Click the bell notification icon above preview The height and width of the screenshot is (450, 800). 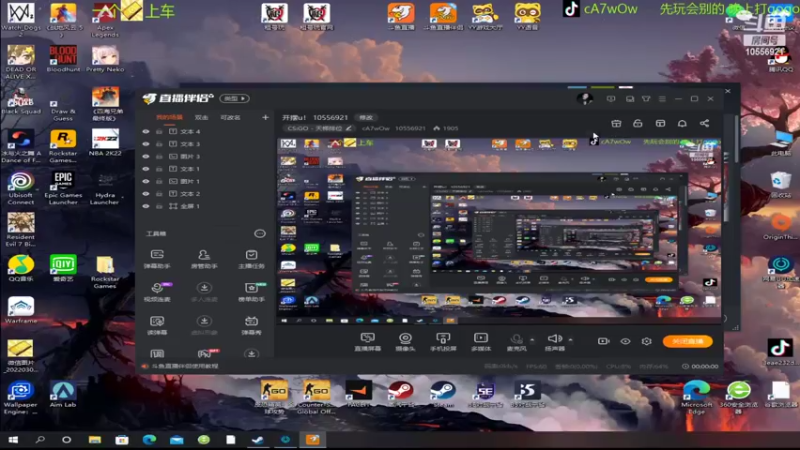(682, 123)
